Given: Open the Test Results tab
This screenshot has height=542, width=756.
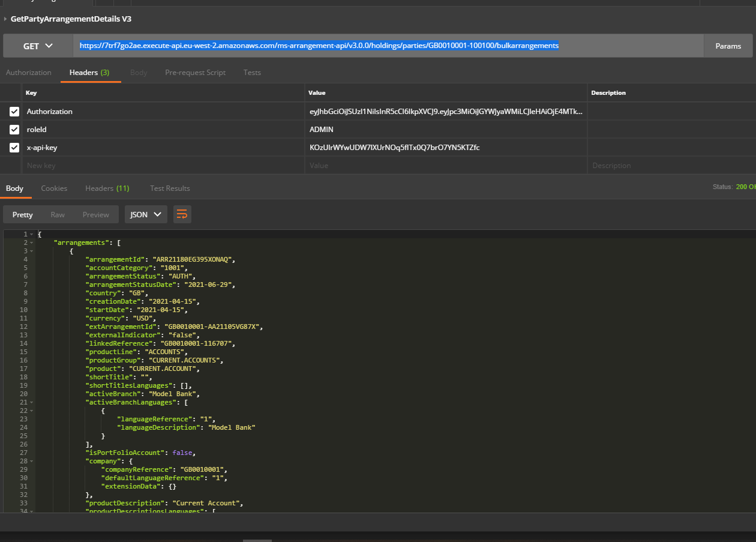Looking at the screenshot, I should click(x=170, y=188).
